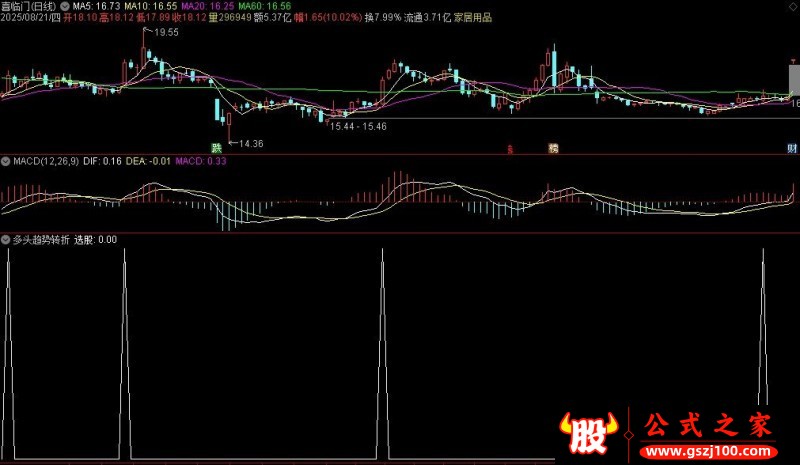Click the green 跌 event marker

[217, 148]
